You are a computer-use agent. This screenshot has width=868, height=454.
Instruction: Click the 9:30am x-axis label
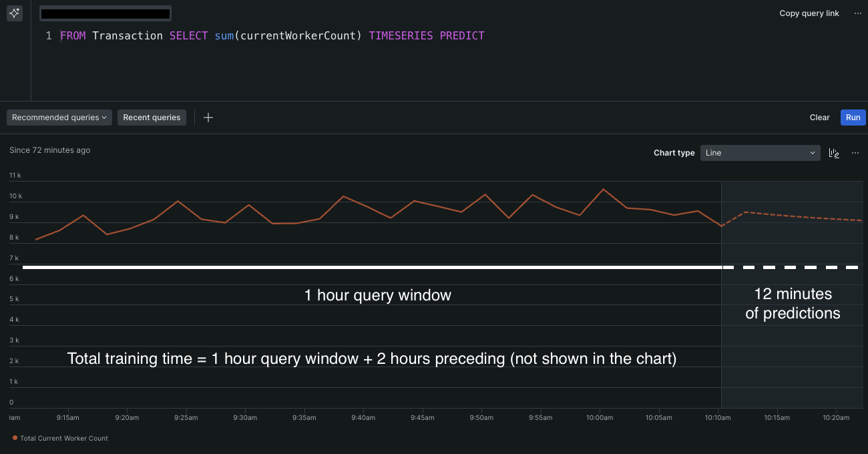coord(245,417)
